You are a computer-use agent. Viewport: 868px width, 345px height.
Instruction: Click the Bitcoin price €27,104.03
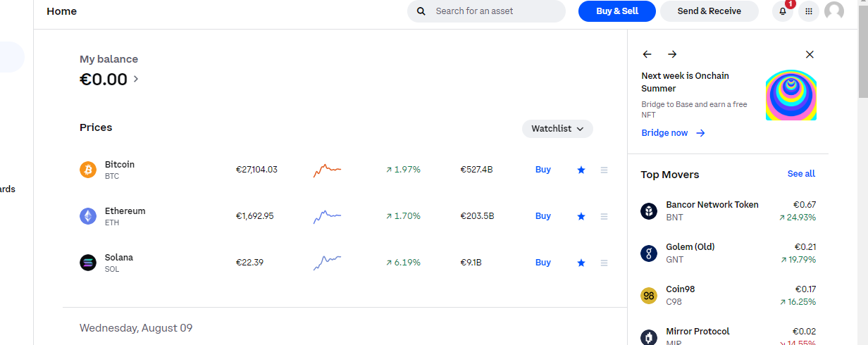coord(256,170)
